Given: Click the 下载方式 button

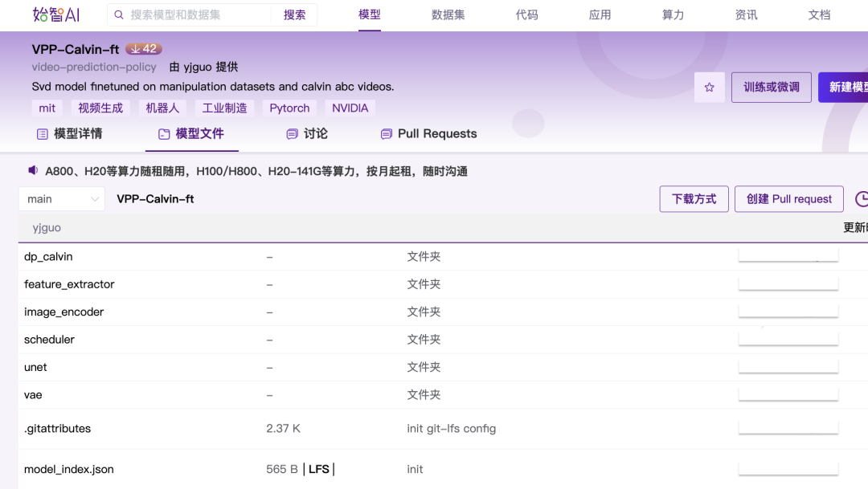Looking at the screenshot, I should point(694,199).
